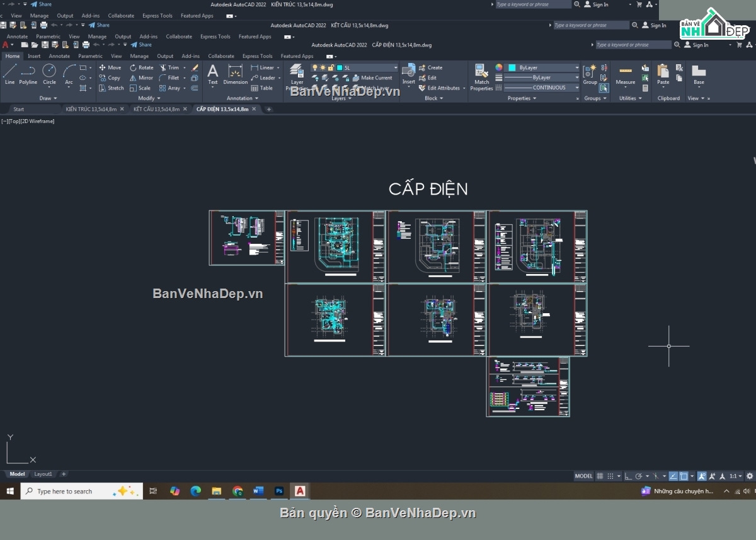Click the Match Properties tool
Viewport: 756px width, 540px height.
click(x=481, y=76)
